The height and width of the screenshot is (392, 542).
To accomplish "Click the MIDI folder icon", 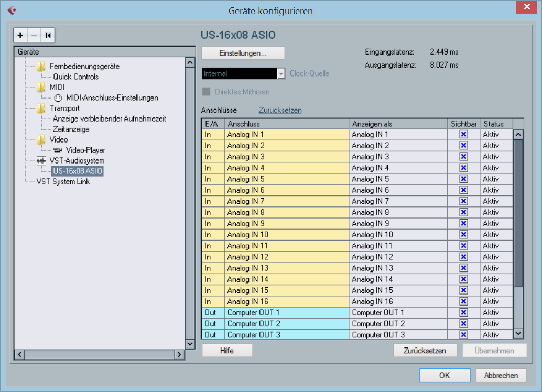I will coord(41,87).
